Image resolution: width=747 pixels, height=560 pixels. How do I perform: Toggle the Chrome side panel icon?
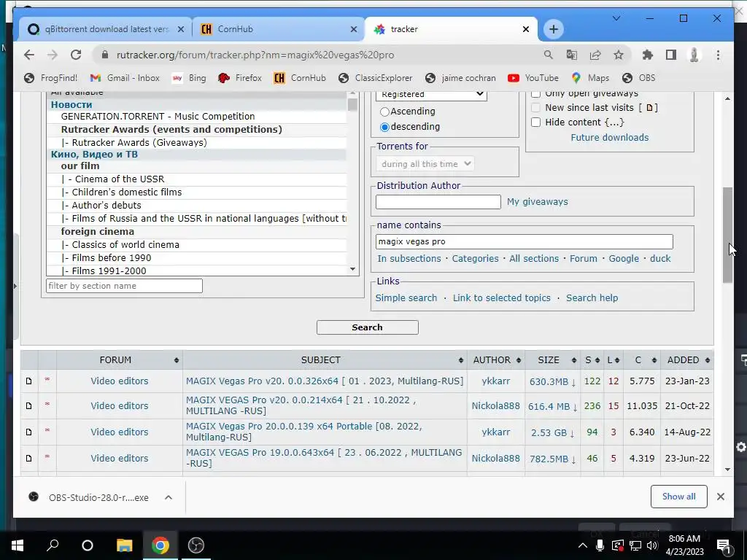coord(671,55)
